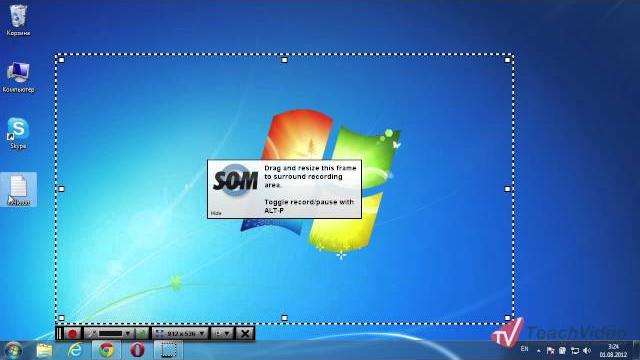Open Internet Explorer from the taskbar
Screen dimensions: 640x360
click(x=75, y=350)
